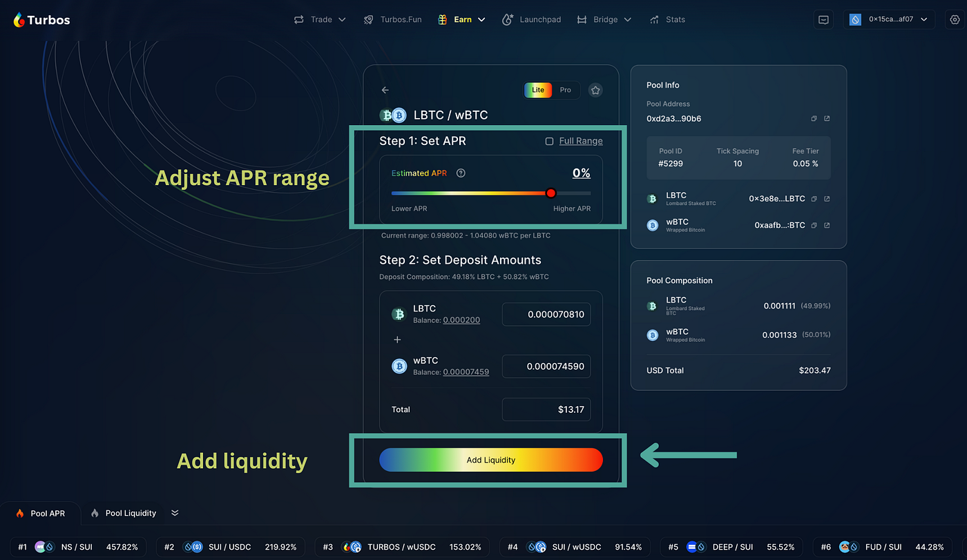Open #2 SUI / USDC pool
This screenshot has height=560, width=967.
pyautogui.click(x=230, y=547)
